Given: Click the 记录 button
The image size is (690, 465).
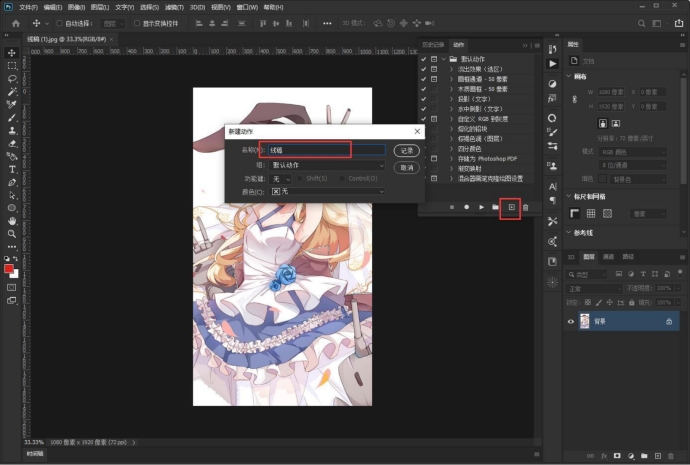Looking at the screenshot, I should (407, 151).
